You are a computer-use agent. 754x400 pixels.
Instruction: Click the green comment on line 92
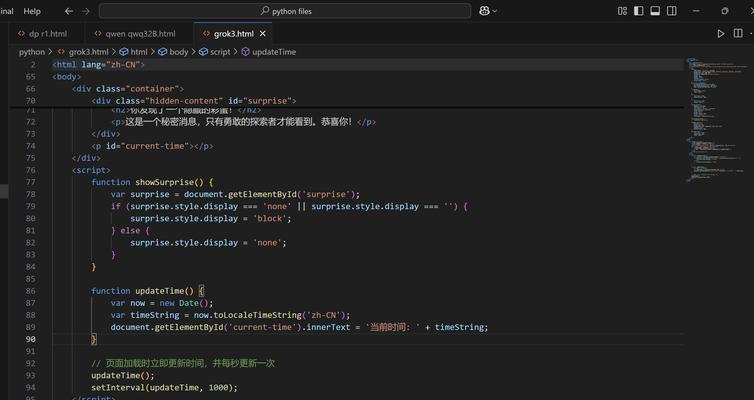tap(183, 363)
